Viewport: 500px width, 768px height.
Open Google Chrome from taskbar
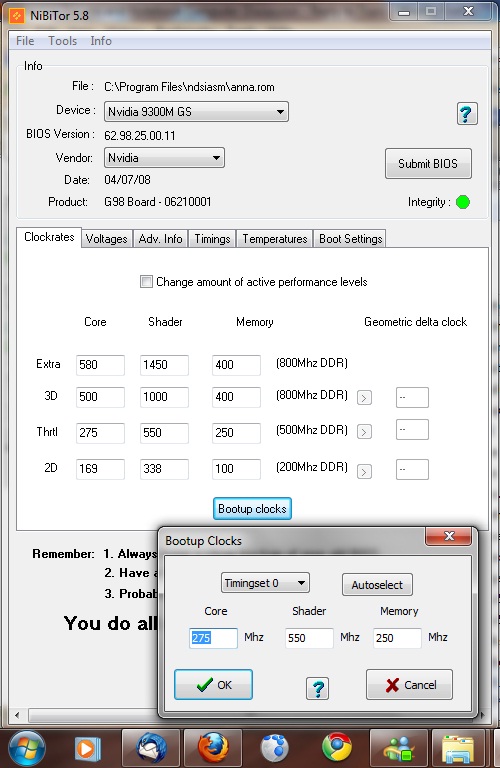336,748
